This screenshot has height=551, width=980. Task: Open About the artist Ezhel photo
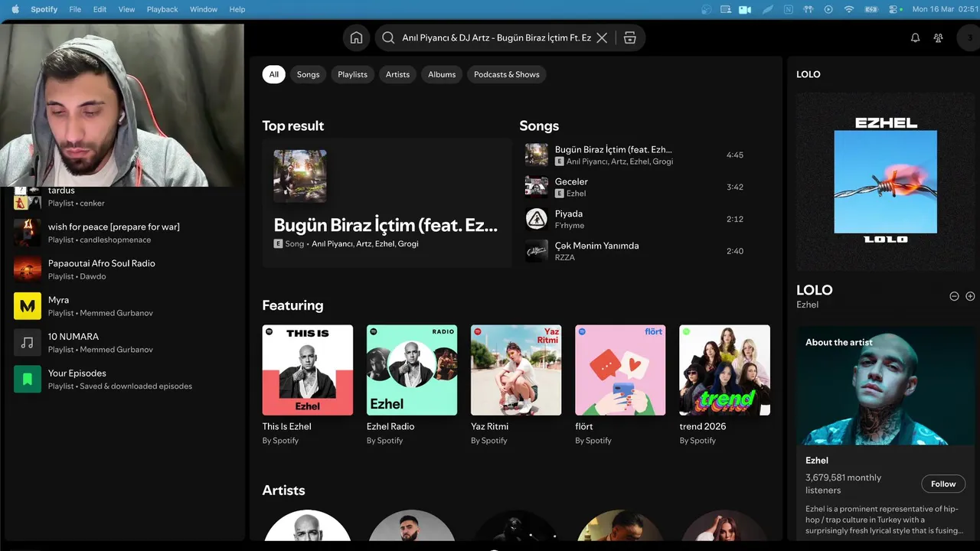885,386
